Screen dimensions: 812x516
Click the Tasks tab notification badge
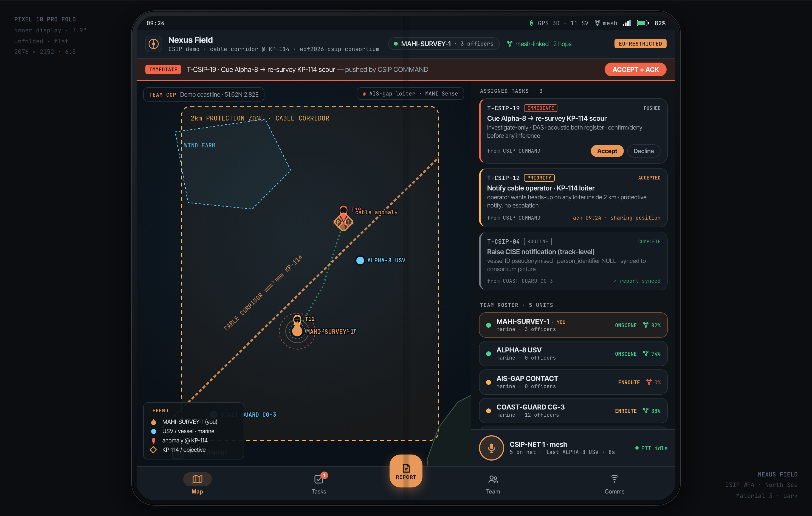[x=324, y=475]
